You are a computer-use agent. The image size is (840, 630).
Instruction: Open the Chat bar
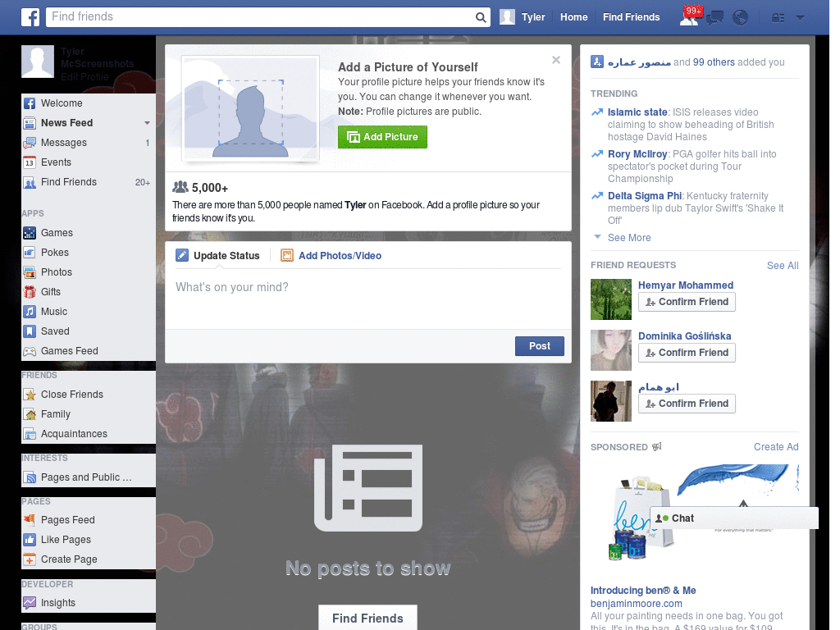tap(734, 518)
